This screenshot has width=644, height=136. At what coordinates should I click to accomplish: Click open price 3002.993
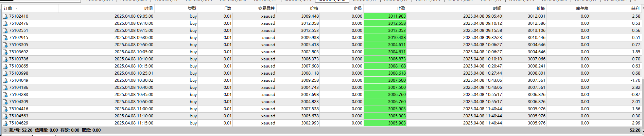pos(310,123)
